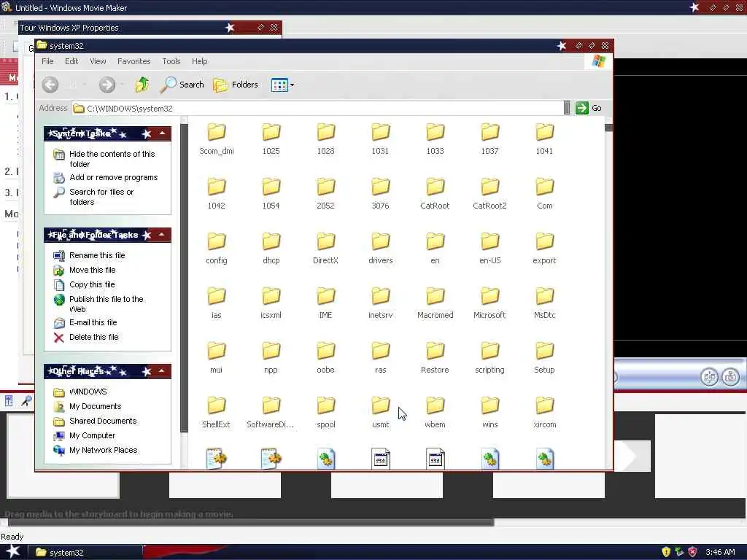This screenshot has height=560, width=747.
Task: Select the config folder
Action: [216, 248]
